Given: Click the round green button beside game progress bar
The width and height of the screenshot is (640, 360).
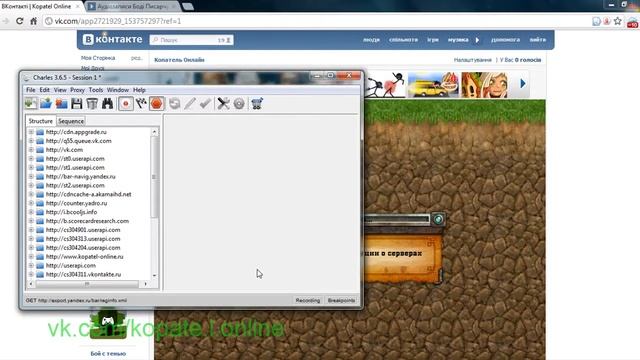Looking at the screenshot, I should pos(438,219).
